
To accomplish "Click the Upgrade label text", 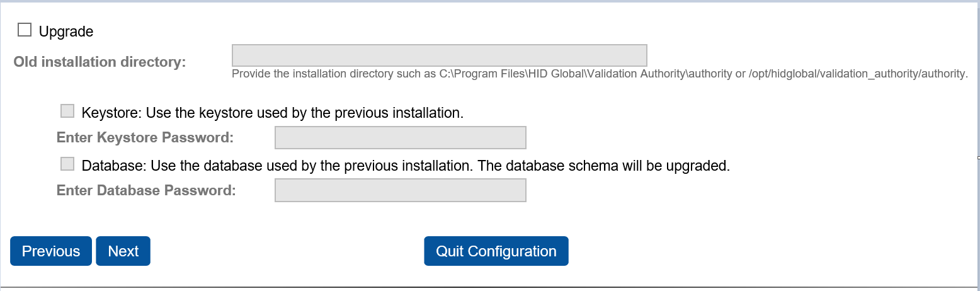I will [x=66, y=31].
